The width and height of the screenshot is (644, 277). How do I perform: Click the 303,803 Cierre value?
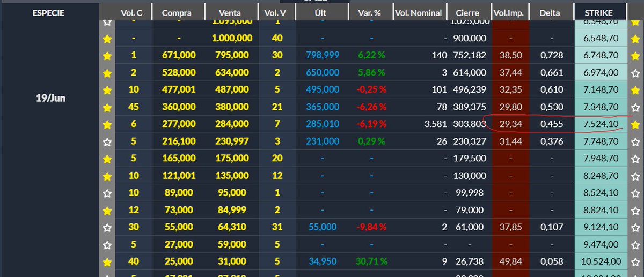pos(470,124)
